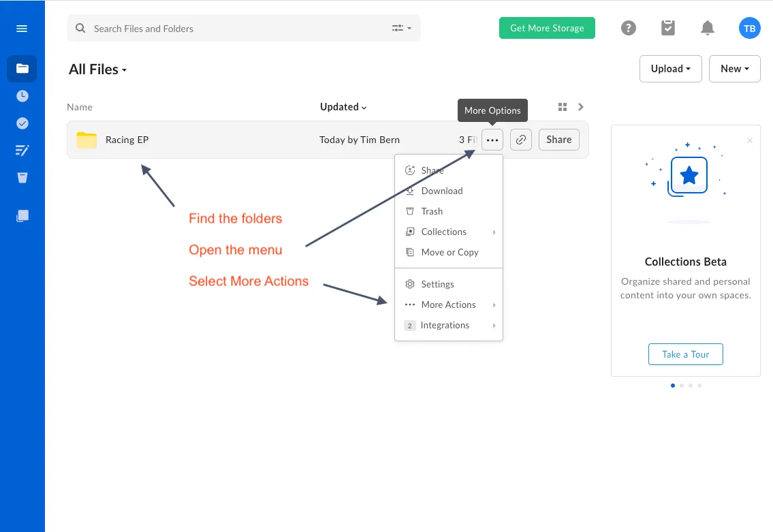Open the help question mark icon

click(x=628, y=28)
